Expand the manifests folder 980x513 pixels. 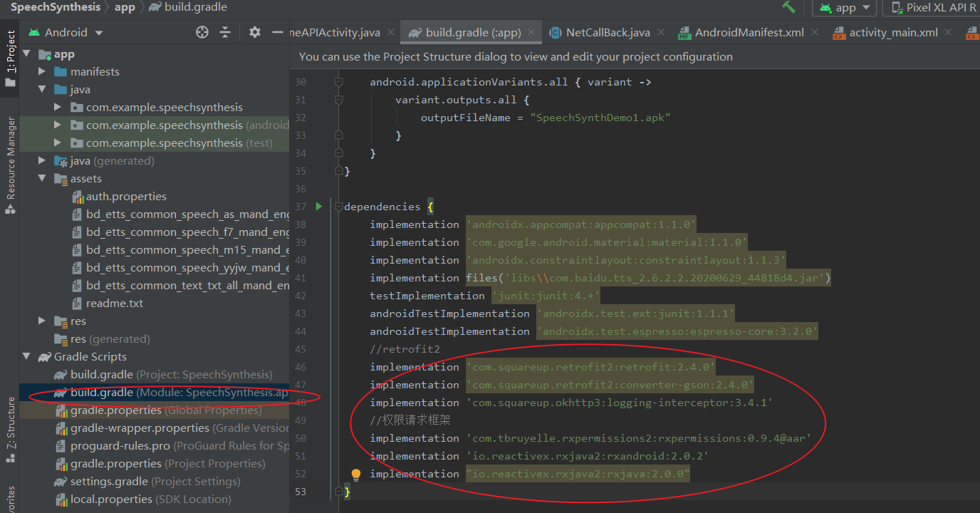42,72
